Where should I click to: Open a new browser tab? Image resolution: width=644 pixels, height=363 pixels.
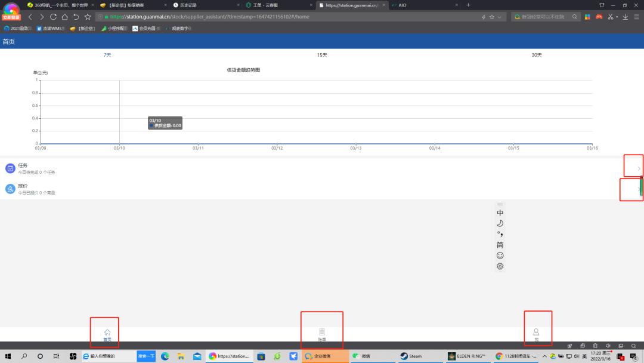(468, 5)
